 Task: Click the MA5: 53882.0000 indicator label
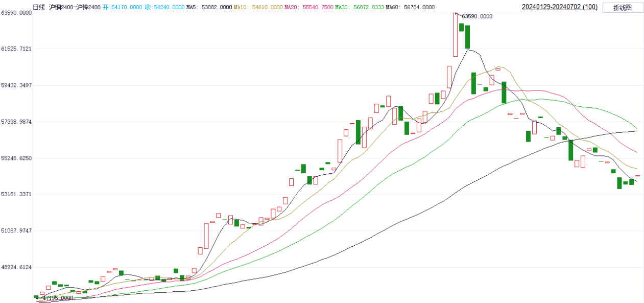[x=209, y=7]
